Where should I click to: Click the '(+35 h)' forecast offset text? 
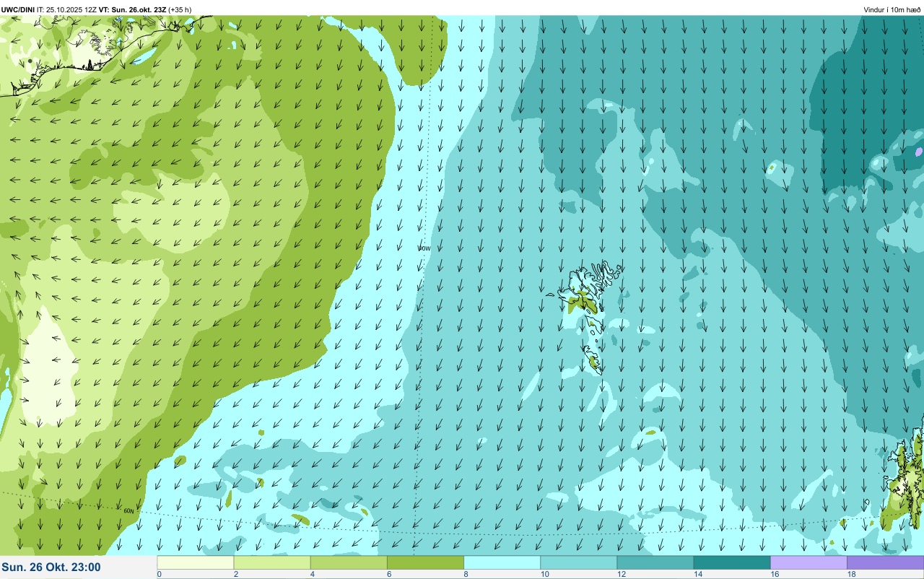pyautogui.click(x=180, y=9)
